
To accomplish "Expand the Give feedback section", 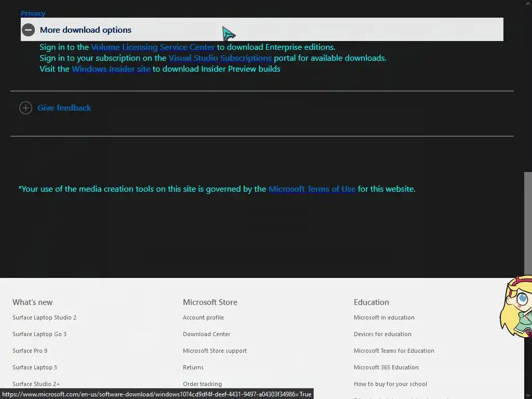I will tap(64, 108).
